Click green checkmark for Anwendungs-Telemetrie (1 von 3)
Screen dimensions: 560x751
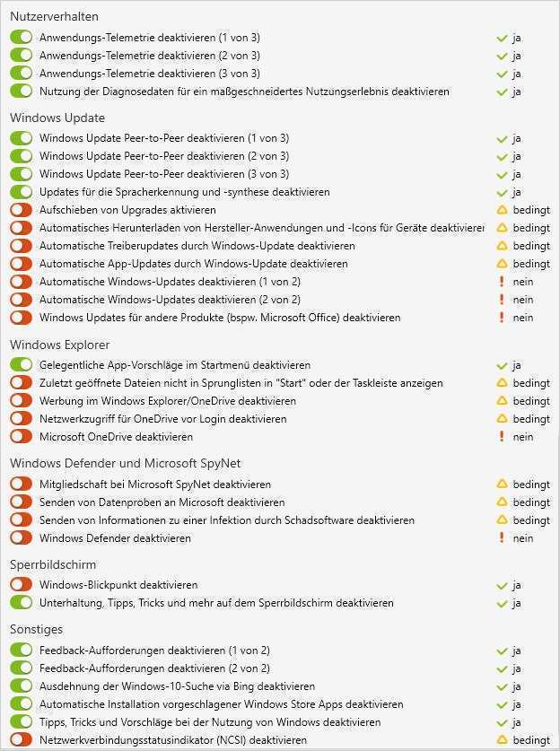tap(503, 38)
